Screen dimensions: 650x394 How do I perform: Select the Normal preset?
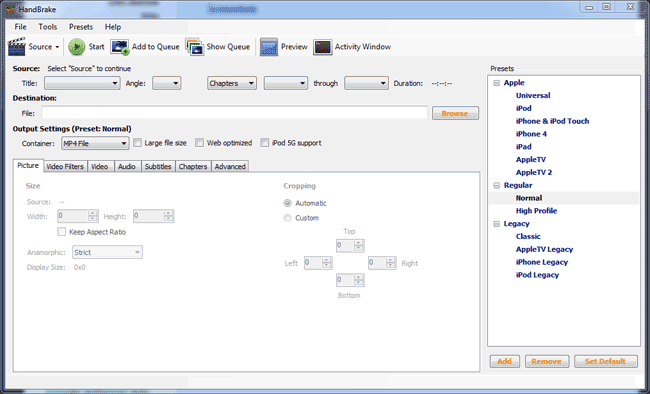pyautogui.click(x=529, y=198)
